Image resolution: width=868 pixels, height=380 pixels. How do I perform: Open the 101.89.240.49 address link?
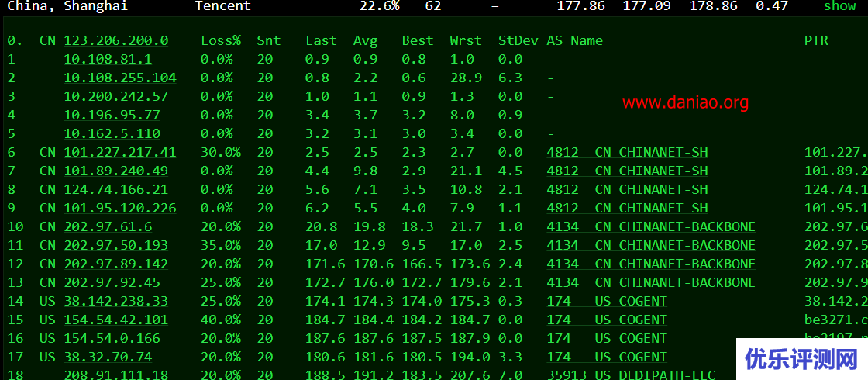[x=115, y=171]
